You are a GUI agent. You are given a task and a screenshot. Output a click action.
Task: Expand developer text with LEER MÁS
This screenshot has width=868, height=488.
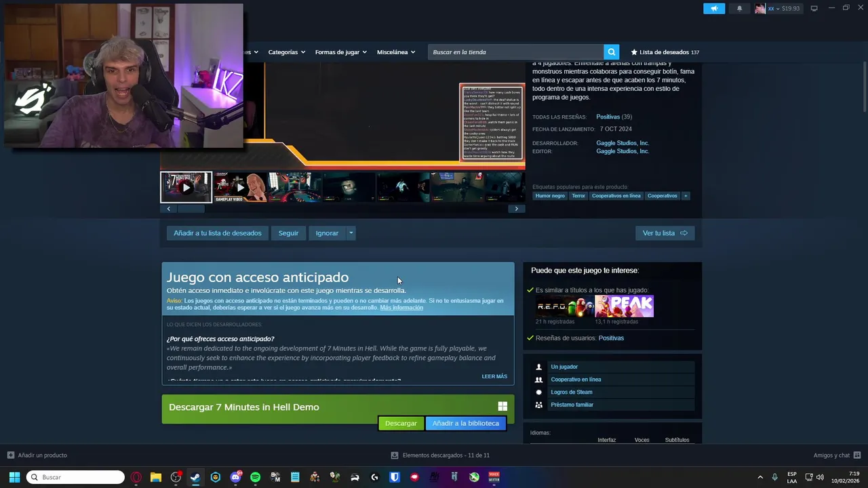pyautogui.click(x=494, y=376)
